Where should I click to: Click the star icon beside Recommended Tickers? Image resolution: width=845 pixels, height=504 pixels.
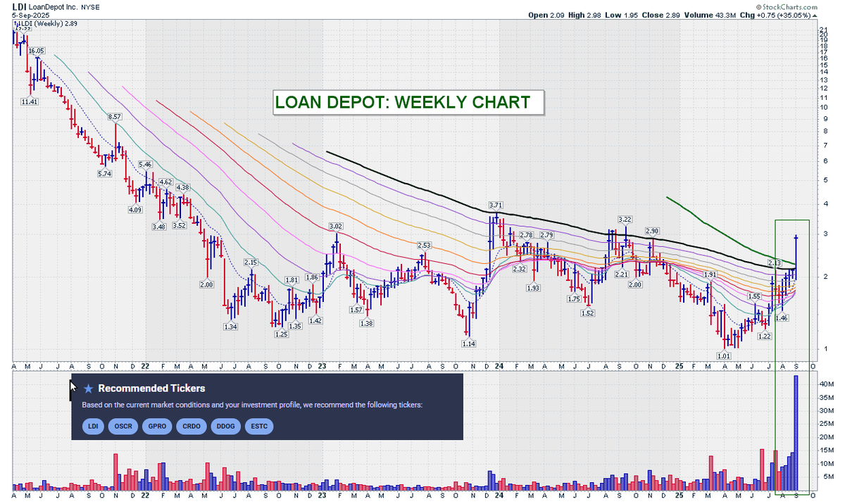click(88, 389)
